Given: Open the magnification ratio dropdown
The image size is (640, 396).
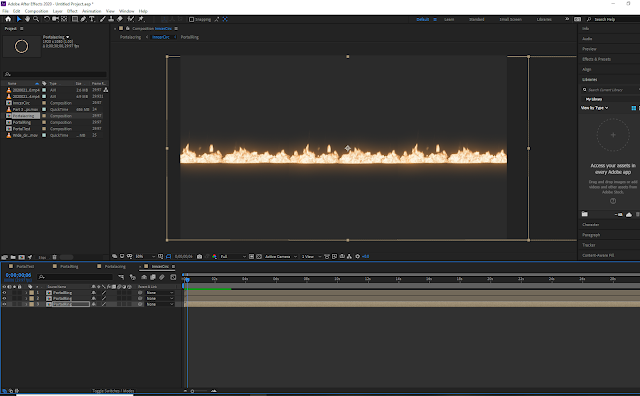Looking at the screenshot, I should (145, 256).
